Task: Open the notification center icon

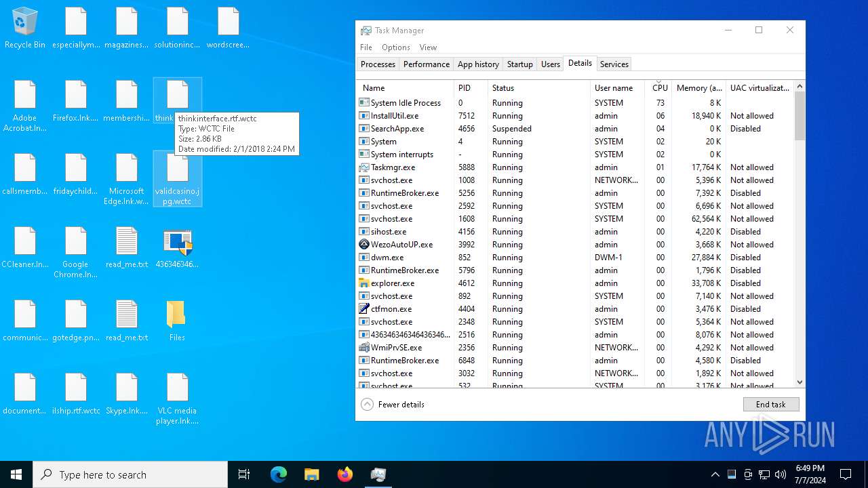Action: [x=846, y=474]
